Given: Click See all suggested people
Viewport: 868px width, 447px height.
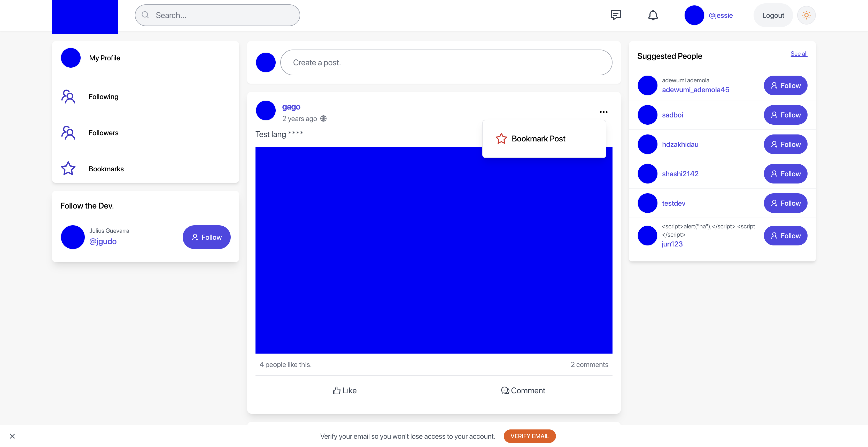Looking at the screenshot, I should [799, 54].
